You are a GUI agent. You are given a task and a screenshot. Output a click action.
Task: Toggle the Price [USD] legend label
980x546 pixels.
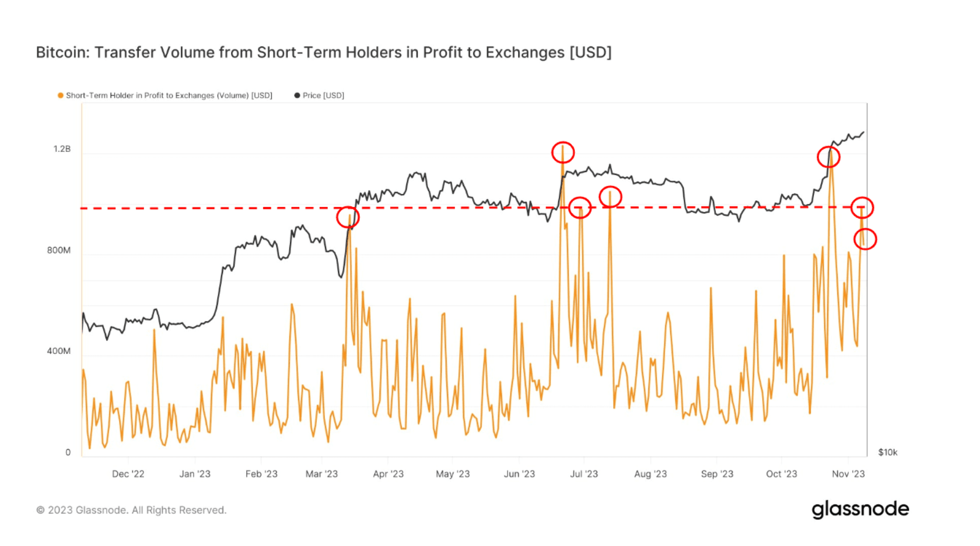[x=323, y=96]
